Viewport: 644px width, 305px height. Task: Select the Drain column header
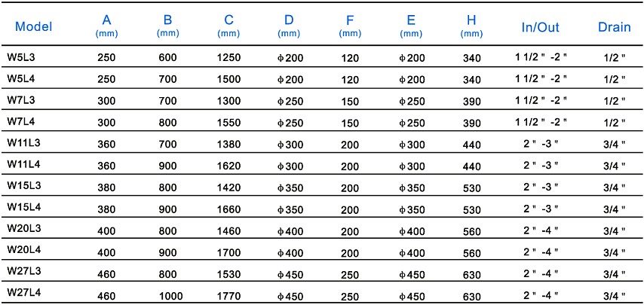tap(614, 27)
